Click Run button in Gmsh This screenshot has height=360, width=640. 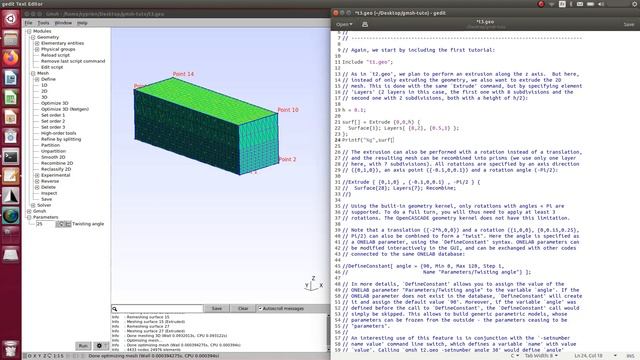point(83,346)
